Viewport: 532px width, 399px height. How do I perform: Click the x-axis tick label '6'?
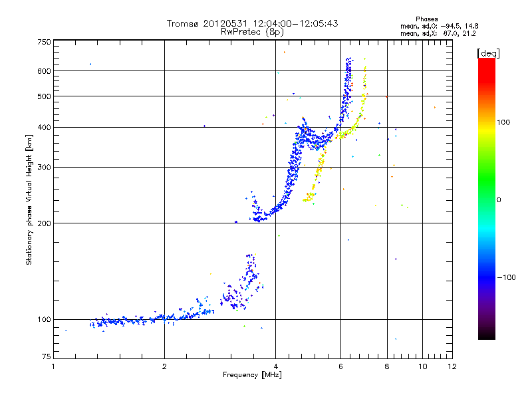(x=340, y=366)
